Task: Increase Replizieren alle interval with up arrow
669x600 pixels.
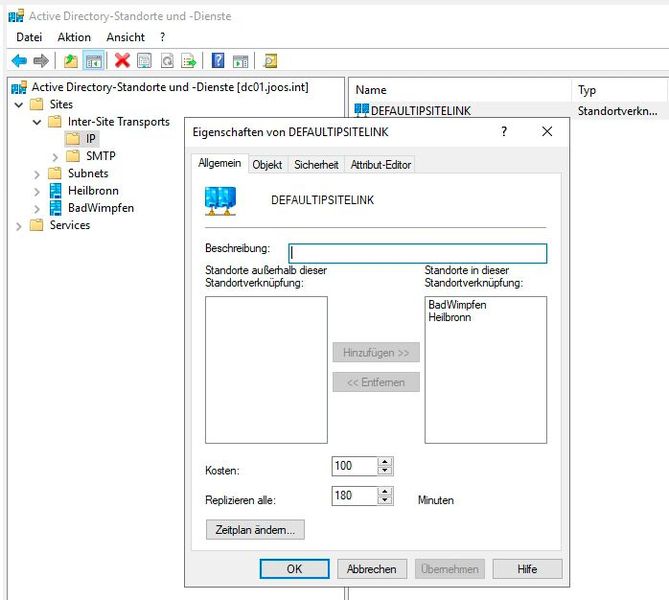Action: click(x=385, y=491)
